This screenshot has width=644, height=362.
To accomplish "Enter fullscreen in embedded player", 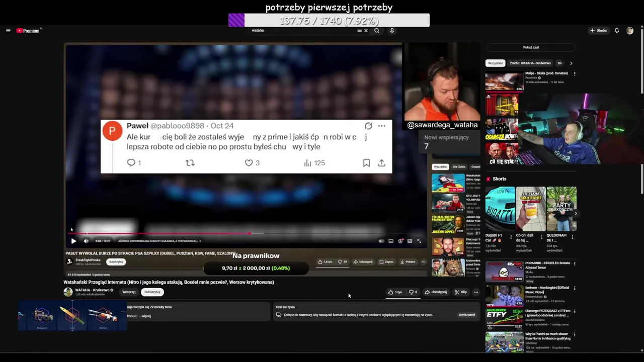I will tap(419, 241).
